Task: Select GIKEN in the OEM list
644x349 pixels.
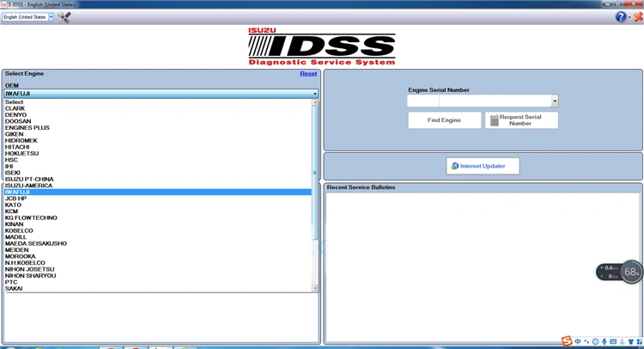Action: point(158,134)
